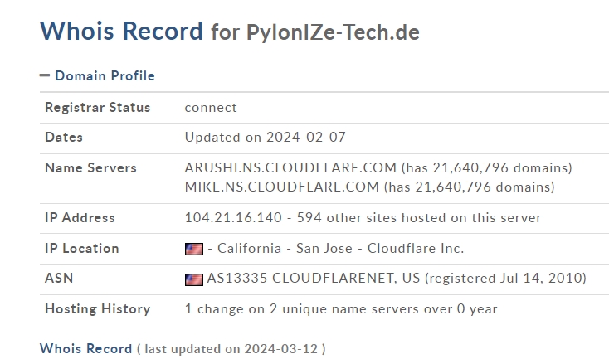Open hosting history change details

341,309
